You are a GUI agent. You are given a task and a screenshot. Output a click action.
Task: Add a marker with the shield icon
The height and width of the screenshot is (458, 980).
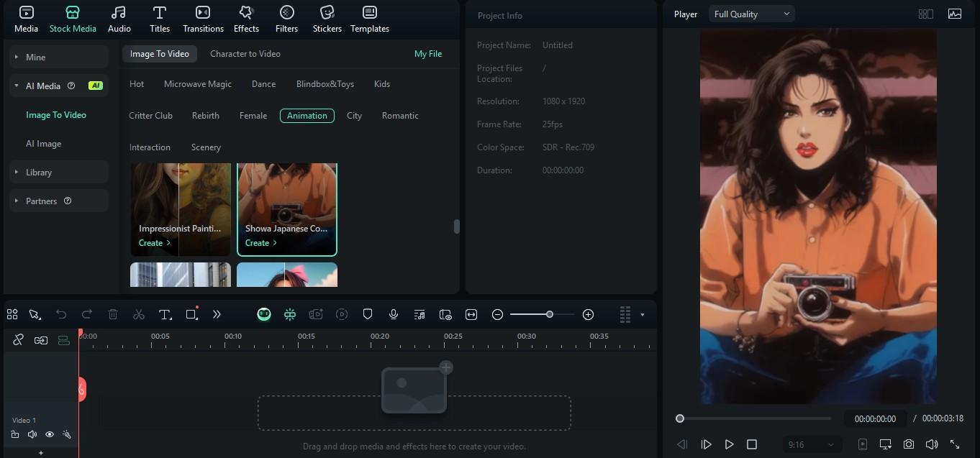pyautogui.click(x=368, y=314)
